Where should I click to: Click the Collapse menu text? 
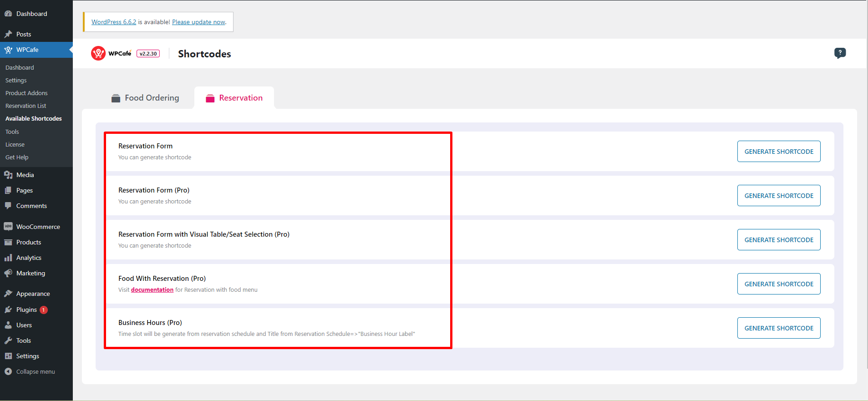pos(36,371)
